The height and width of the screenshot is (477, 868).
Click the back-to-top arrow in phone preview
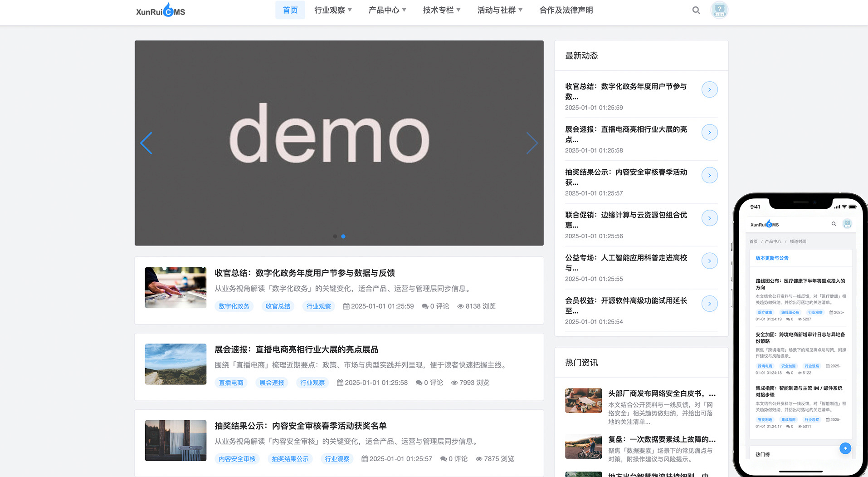click(845, 448)
